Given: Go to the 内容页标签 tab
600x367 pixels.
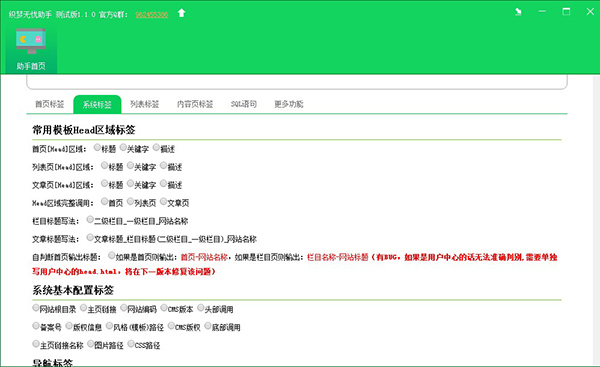Looking at the screenshot, I should [x=195, y=104].
